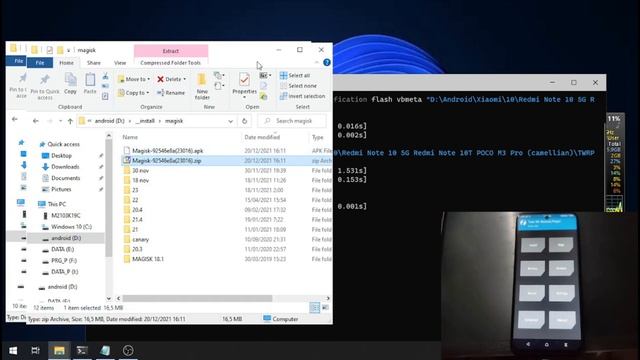Switch to the Home ribbon tab
Screen dimensions: 640x360
(67, 63)
